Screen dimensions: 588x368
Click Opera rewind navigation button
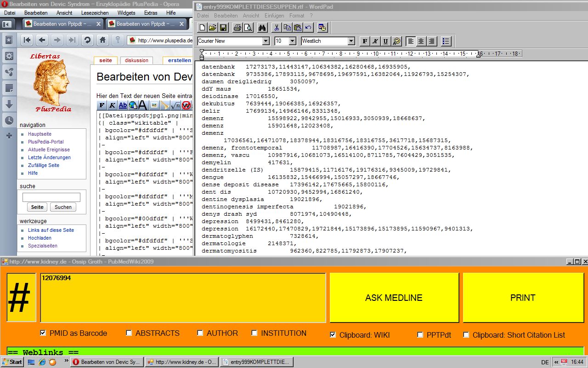tap(27, 40)
